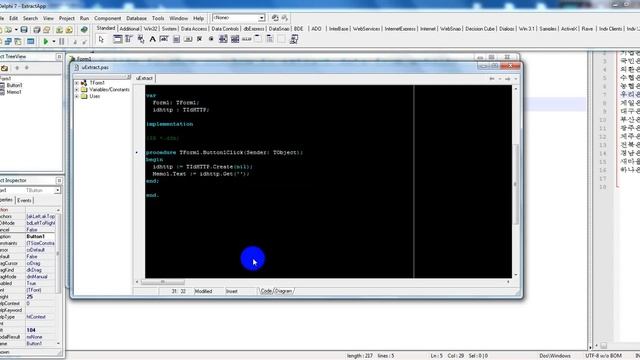
Task: Pick the PopupMenu component from the palette
Action: (x=141, y=39)
